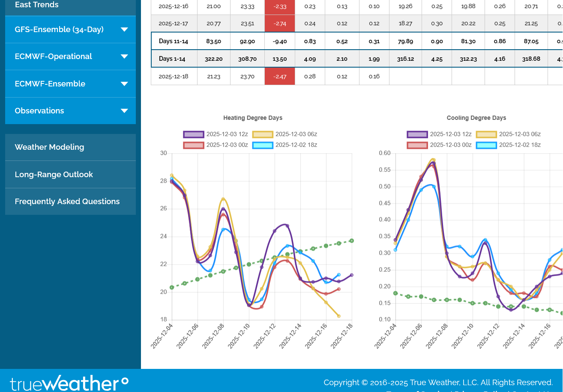Expand the GFS-Ensemble (34-Day) menu arrow
563x392 pixels.
coord(124,30)
